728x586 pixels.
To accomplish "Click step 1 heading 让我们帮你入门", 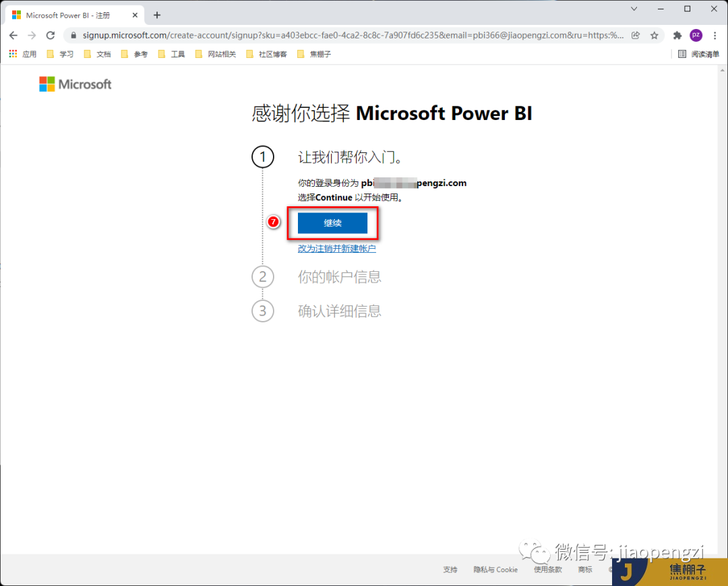I will tap(350, 157).
